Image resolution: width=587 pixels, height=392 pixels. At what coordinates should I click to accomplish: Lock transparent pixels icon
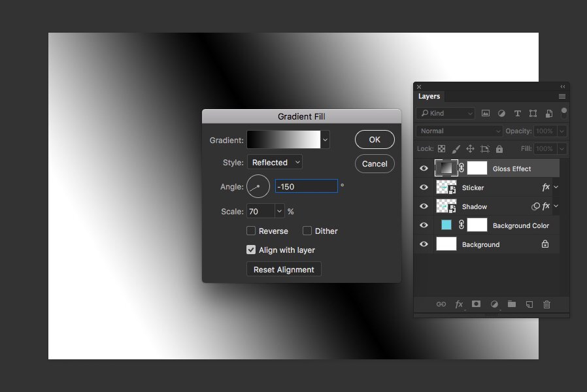tap(442, 149)
